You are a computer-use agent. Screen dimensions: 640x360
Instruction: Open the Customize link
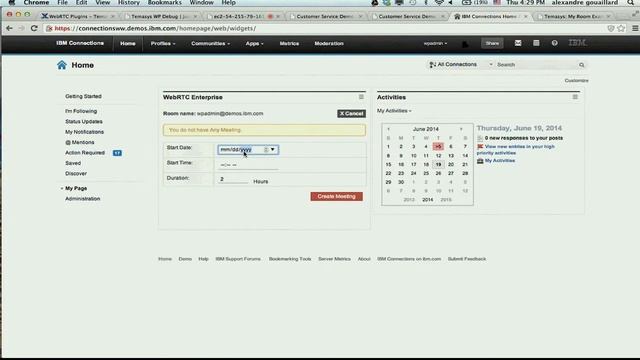576,80
